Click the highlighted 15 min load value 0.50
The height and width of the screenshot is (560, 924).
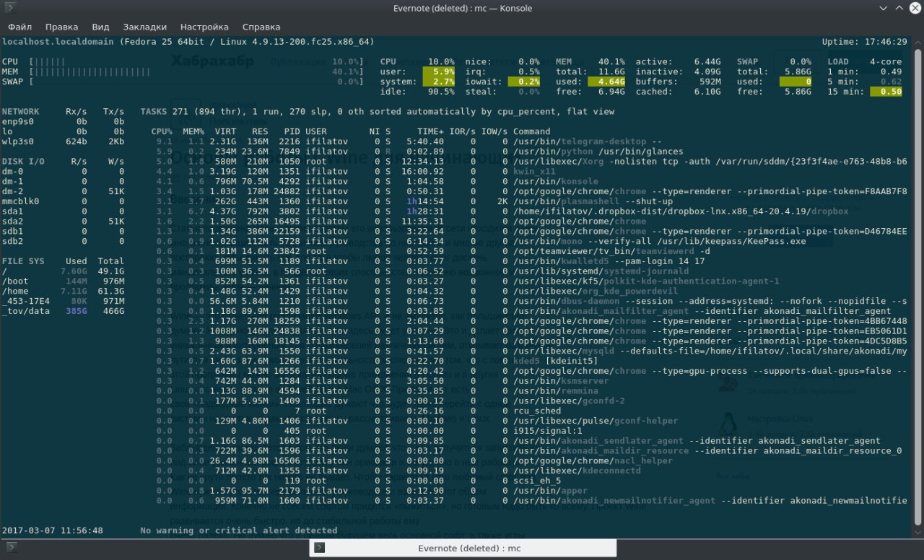[886, 92]
